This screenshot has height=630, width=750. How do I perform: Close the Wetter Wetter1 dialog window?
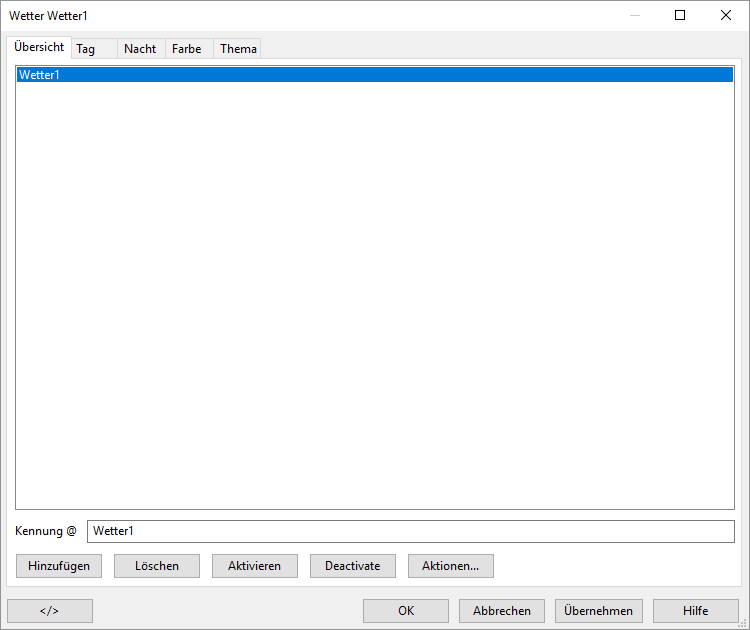click(726, 15)
